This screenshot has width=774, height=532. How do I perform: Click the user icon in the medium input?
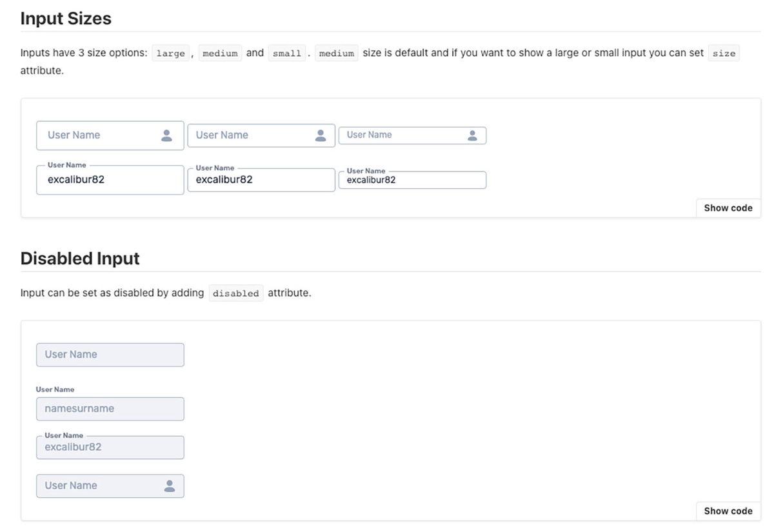tap(321, 135)
